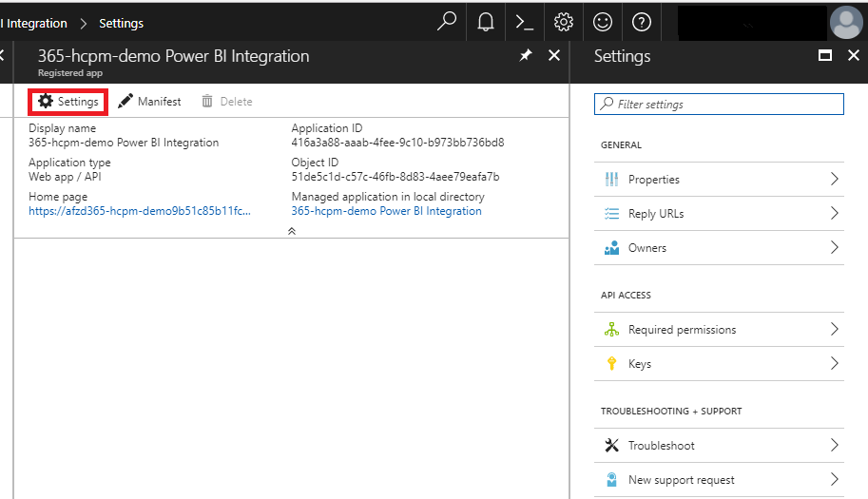Click the feedback smiley icon
Viewport: 868px width, 499px height.
603,22
